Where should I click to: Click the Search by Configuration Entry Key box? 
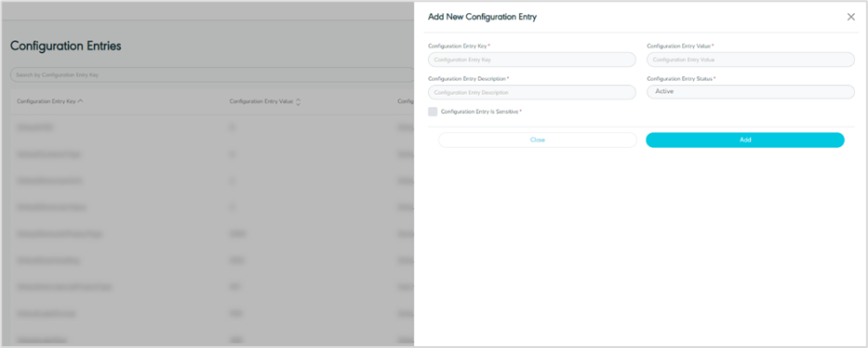click(212, 74)
